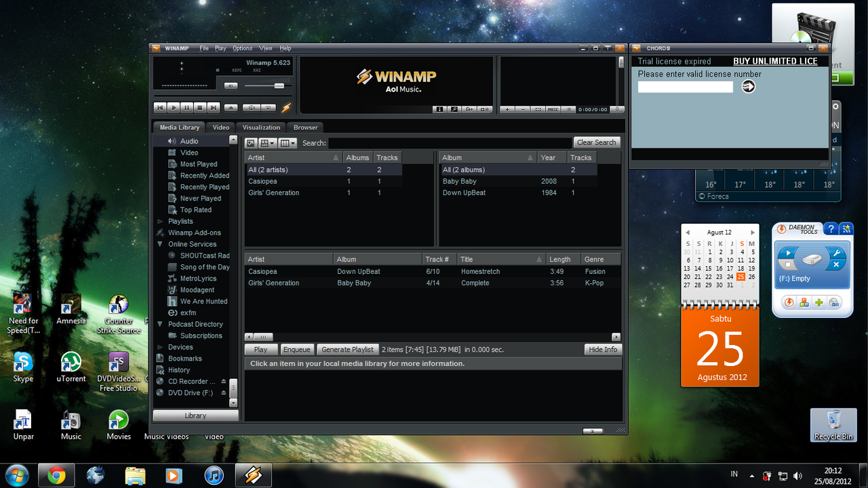The height and width of the screenshot is (488, 868).
Task: Click the Add (+) button in the playlist editor
Action: click(x=508, y=109)
